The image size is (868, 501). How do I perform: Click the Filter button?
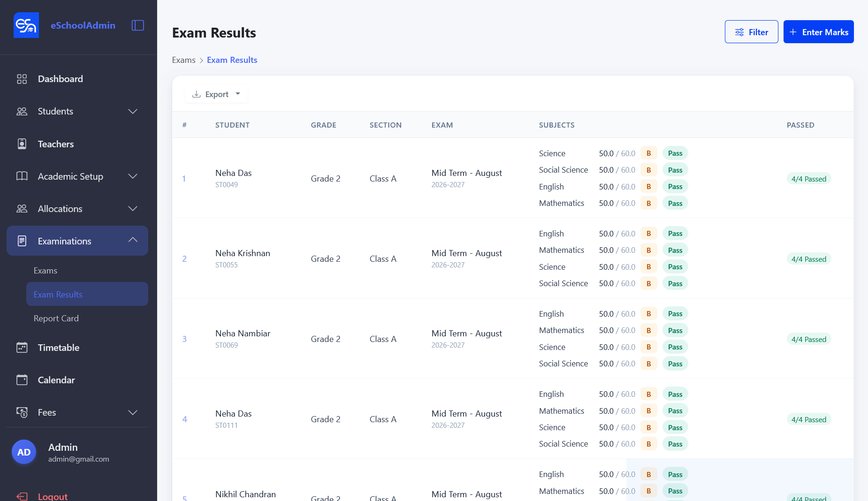[751, 32]
